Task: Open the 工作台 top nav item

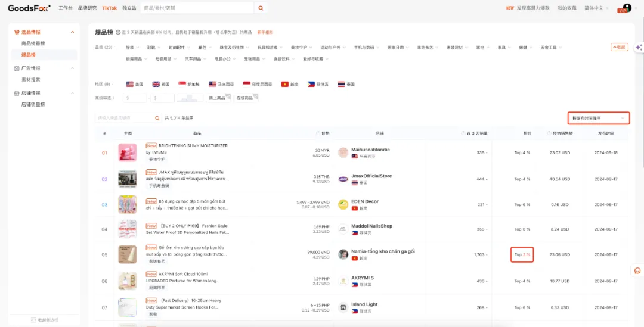Action: pos(66,8)
